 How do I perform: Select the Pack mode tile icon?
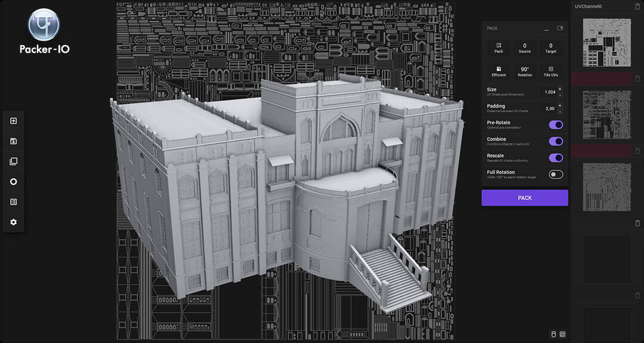499,48
